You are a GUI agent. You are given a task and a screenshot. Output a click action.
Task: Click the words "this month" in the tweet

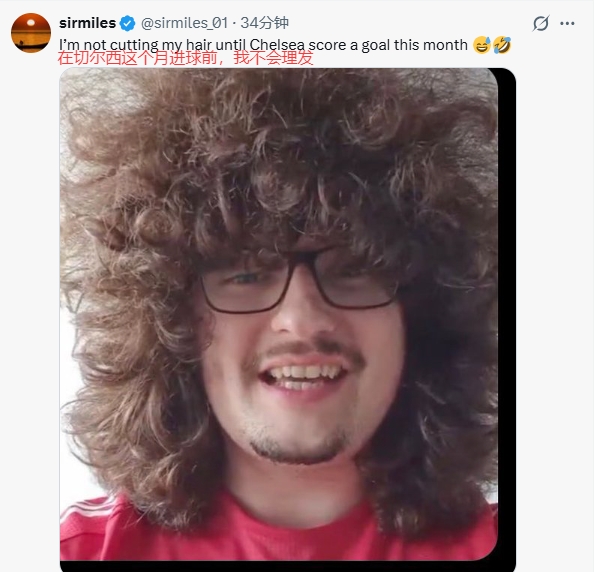tap(431, 45)
